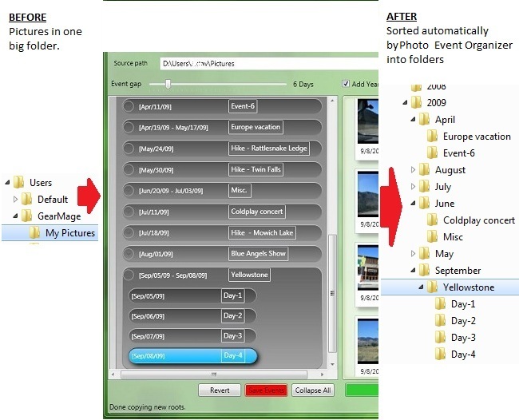
Task: Collapse the Users folder in left tree
Action: click(7, 182)
